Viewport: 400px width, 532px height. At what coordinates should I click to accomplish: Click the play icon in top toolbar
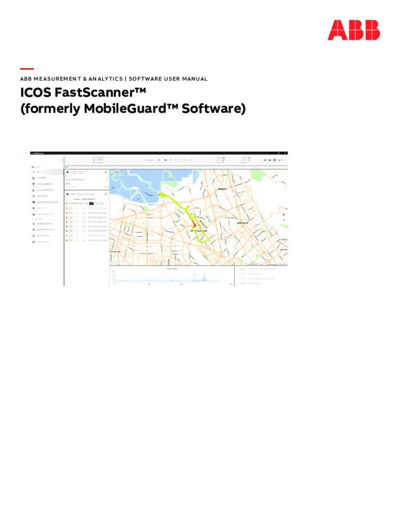pyautogui.click(x=159, y=160)
